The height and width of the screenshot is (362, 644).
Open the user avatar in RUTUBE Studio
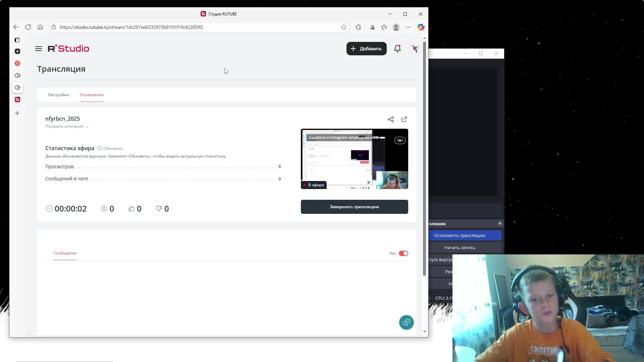[415, 49]
